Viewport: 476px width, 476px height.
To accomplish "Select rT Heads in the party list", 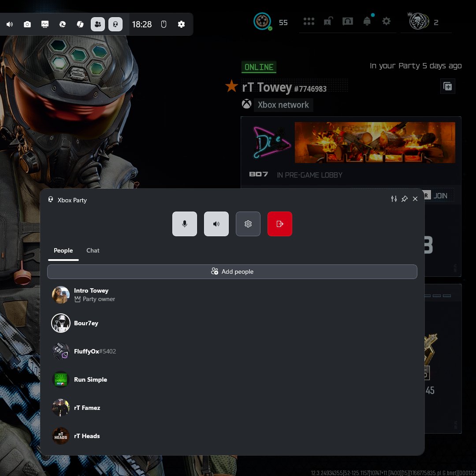I will coord(232,436).
